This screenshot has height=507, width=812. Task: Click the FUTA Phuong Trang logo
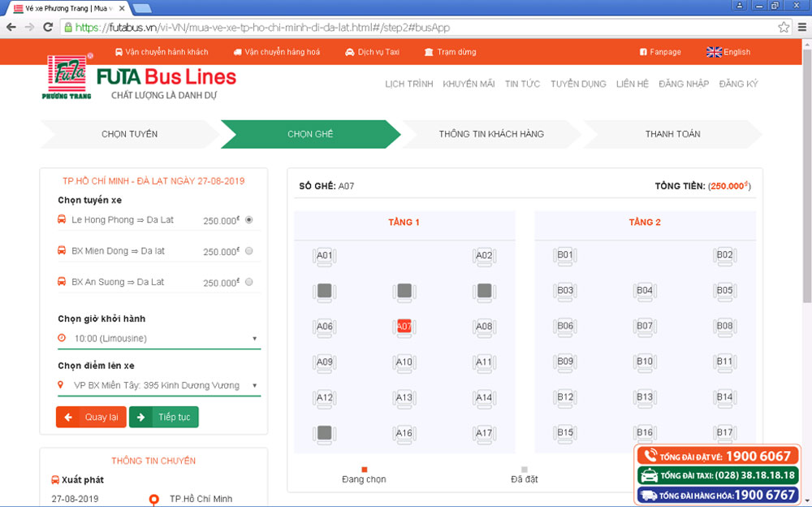67,76
